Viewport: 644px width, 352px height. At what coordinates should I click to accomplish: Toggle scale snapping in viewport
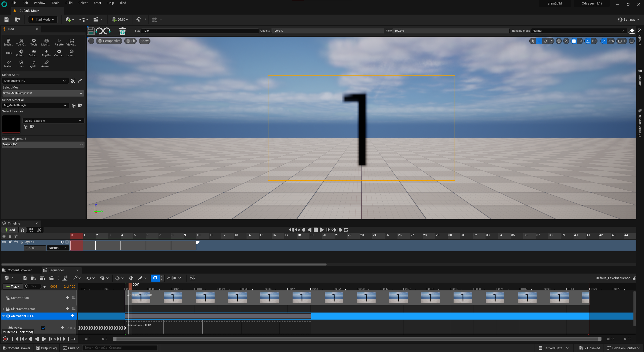(x=604, y=41)
